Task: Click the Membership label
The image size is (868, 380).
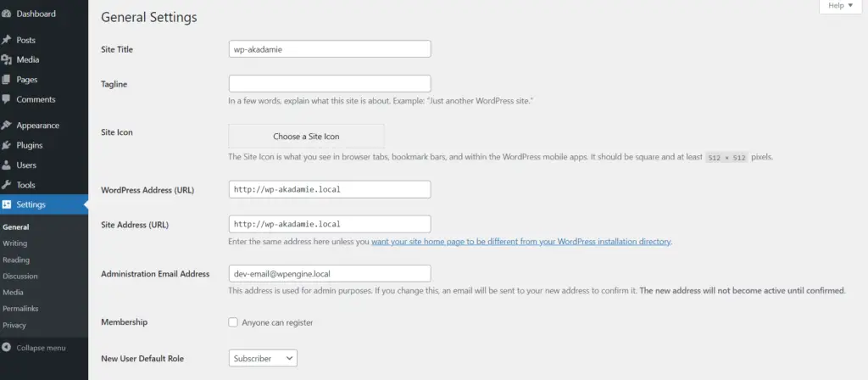Action: tap(124, 321)
